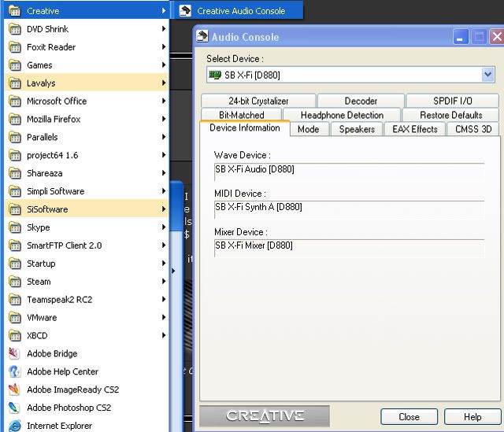The height and width of the screenshot is (432, 504).
Task: Click the SmartFTP Client 2.0 folder icon
Action: click(x=14, y=246)
